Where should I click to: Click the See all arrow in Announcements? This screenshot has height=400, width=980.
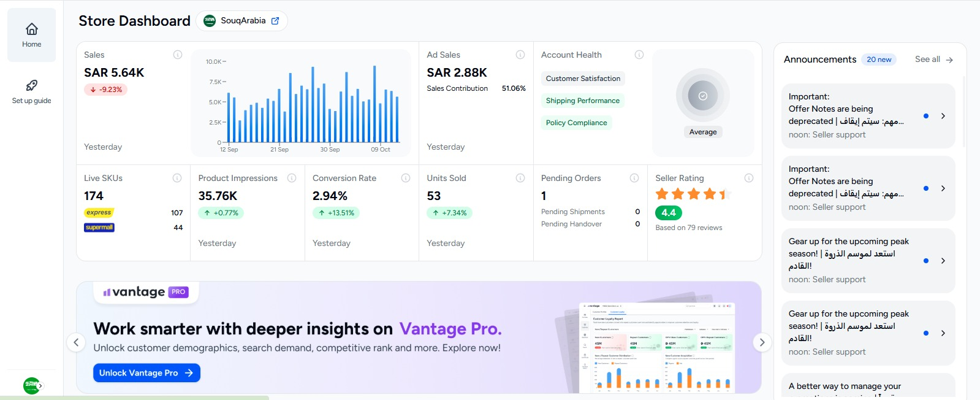coord(949,60)
